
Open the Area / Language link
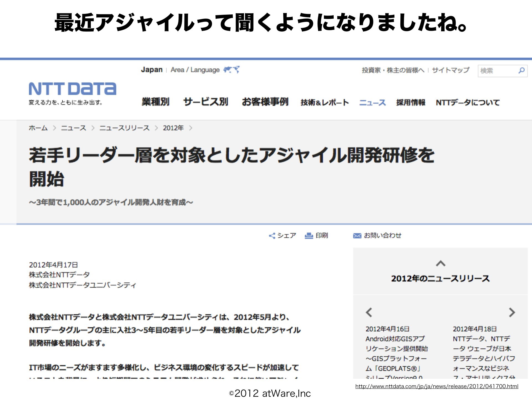(195, 70)
